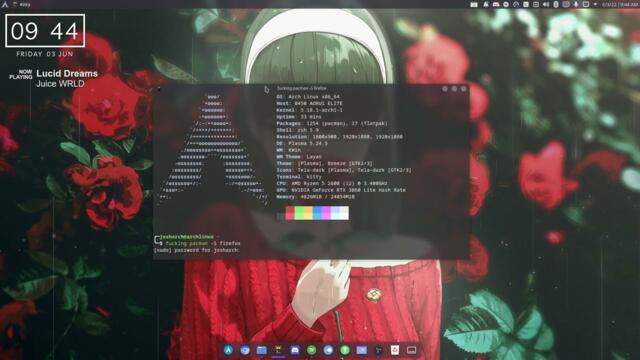Open the white document-style icon in dock
The height and width of the screenshot is (360, 640).
click(395, 350)
